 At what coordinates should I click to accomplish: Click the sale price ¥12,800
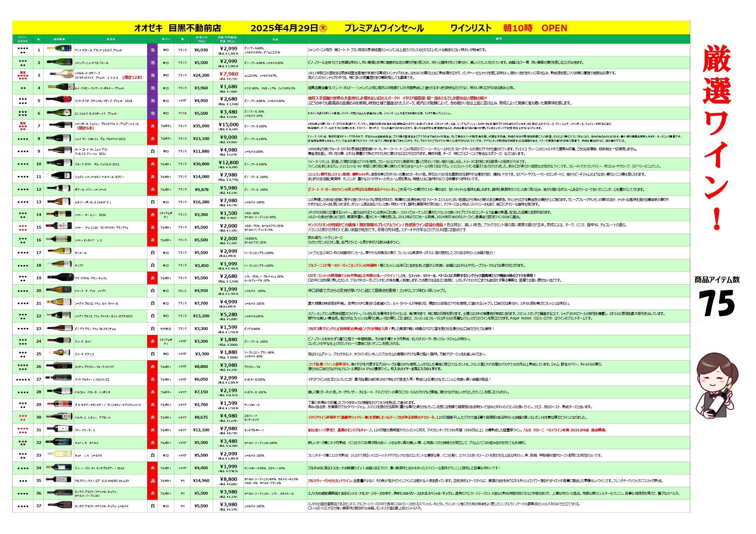(x=229, y=163)
